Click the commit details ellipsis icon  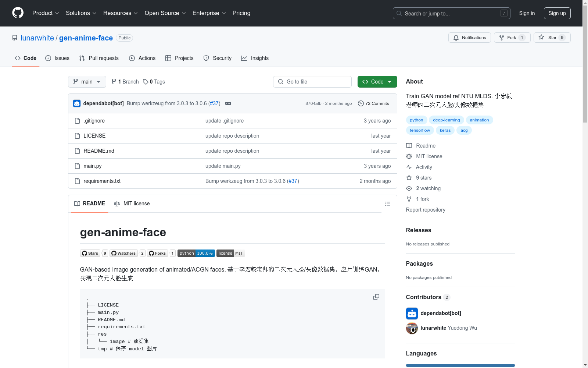(x=228, y=103)
